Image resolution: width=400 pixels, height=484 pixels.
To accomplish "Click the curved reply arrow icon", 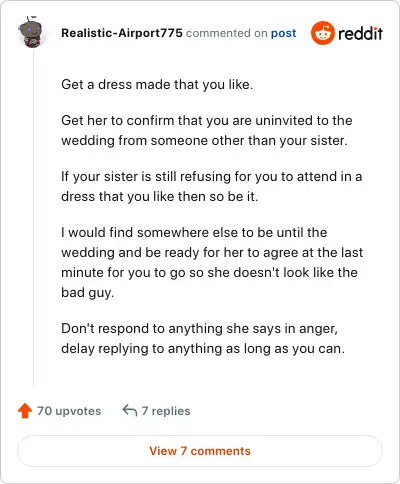I will [130, 411].
